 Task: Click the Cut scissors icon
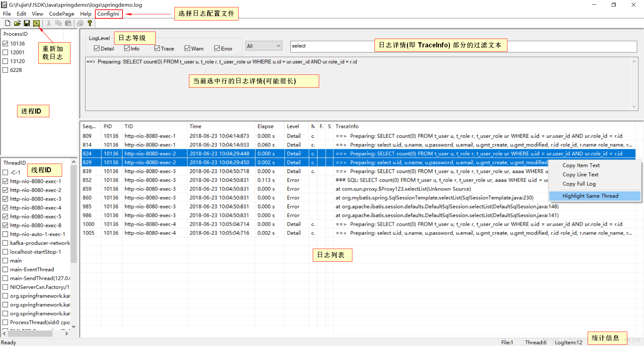click(x=49, y=23)
